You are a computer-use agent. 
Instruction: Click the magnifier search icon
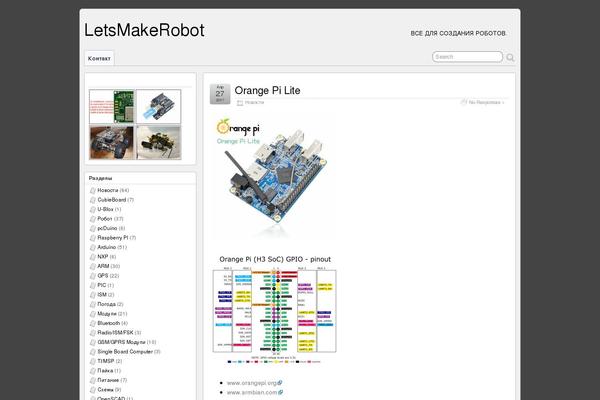510,57
